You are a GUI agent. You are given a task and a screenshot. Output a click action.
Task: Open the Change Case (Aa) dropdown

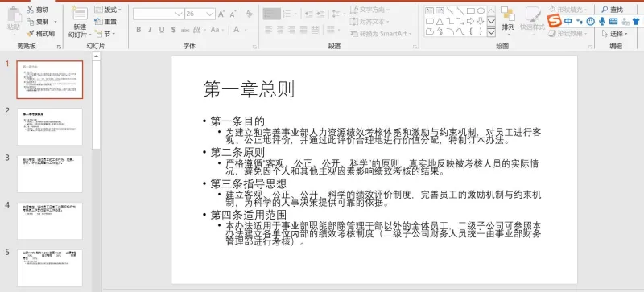(x=217, y=30)
